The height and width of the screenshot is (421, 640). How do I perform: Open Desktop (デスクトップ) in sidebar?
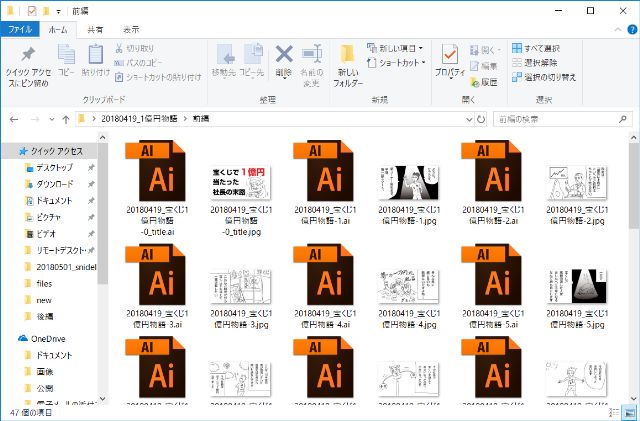pyautogui.click(x=54, y=167)
